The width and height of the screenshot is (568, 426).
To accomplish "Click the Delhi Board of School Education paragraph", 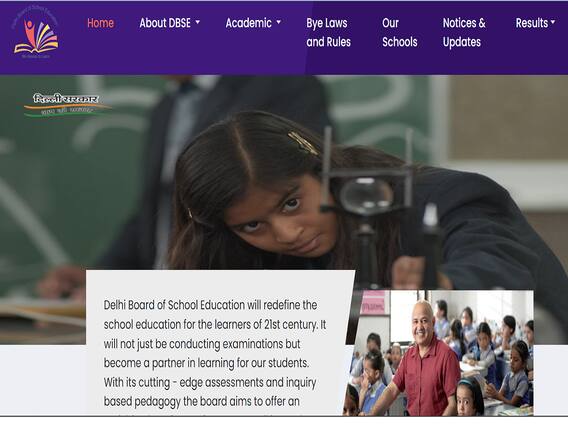I will click(215, 353).
